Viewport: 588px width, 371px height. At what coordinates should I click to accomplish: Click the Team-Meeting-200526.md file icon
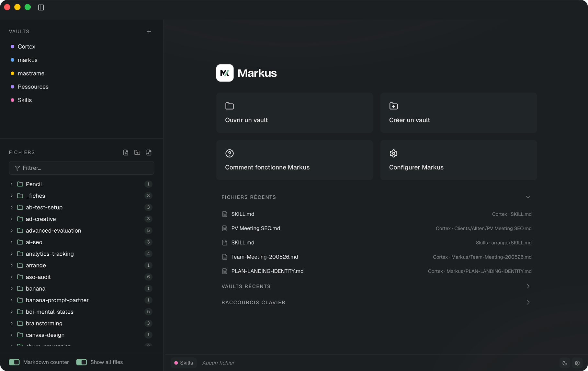coord(225,257)
